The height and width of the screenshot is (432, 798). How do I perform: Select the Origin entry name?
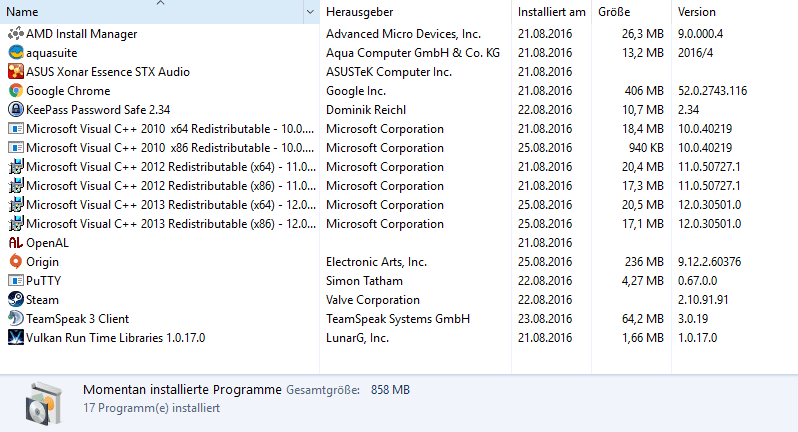click(42, 262)
